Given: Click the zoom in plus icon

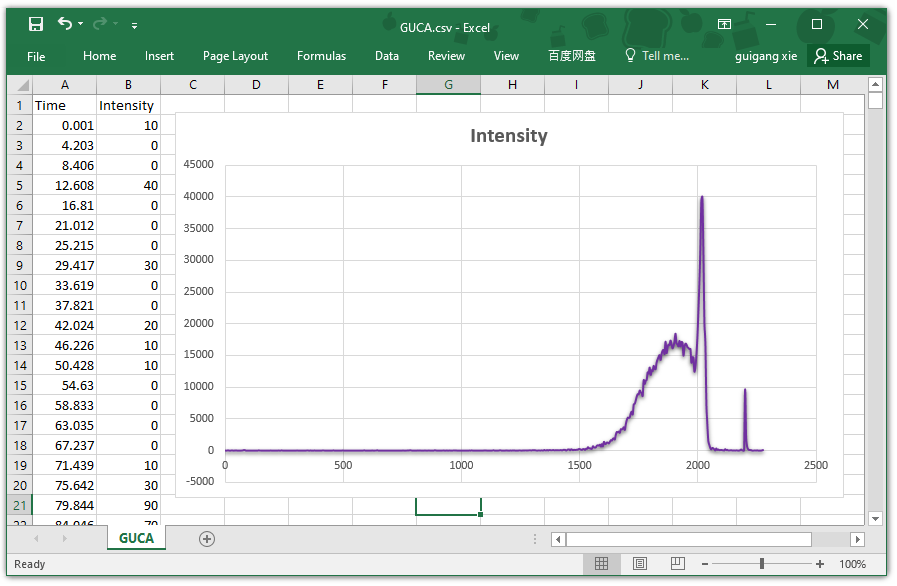Looking at the screenshot, I should [x=820, y=564].
